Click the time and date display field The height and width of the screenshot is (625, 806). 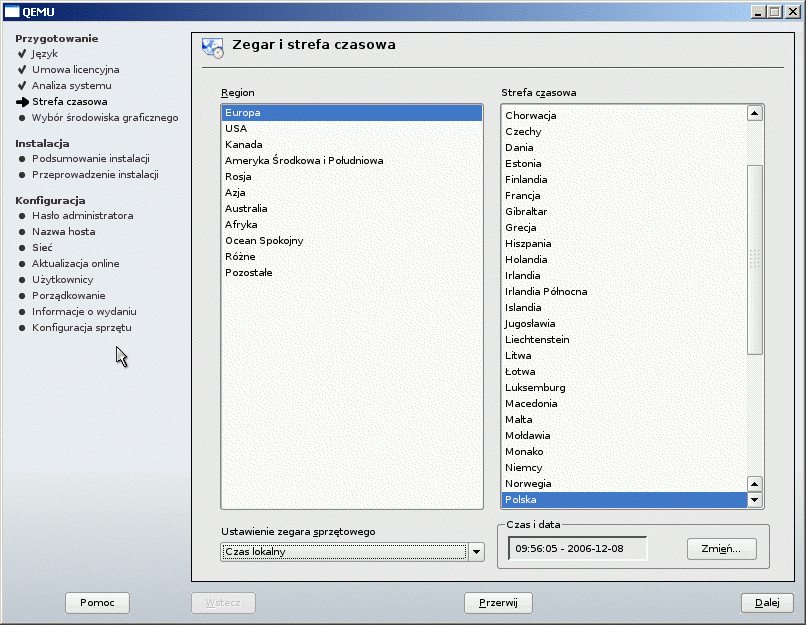(x=577, y=549)
